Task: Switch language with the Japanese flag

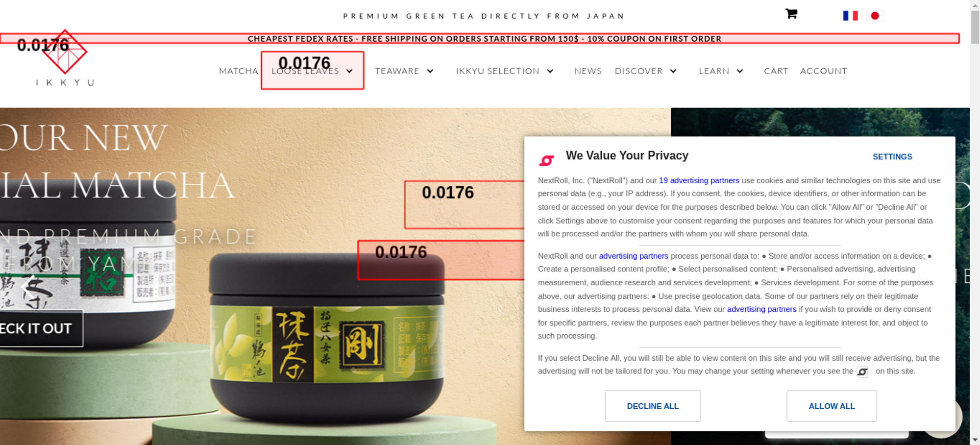Action: (875, 16)
